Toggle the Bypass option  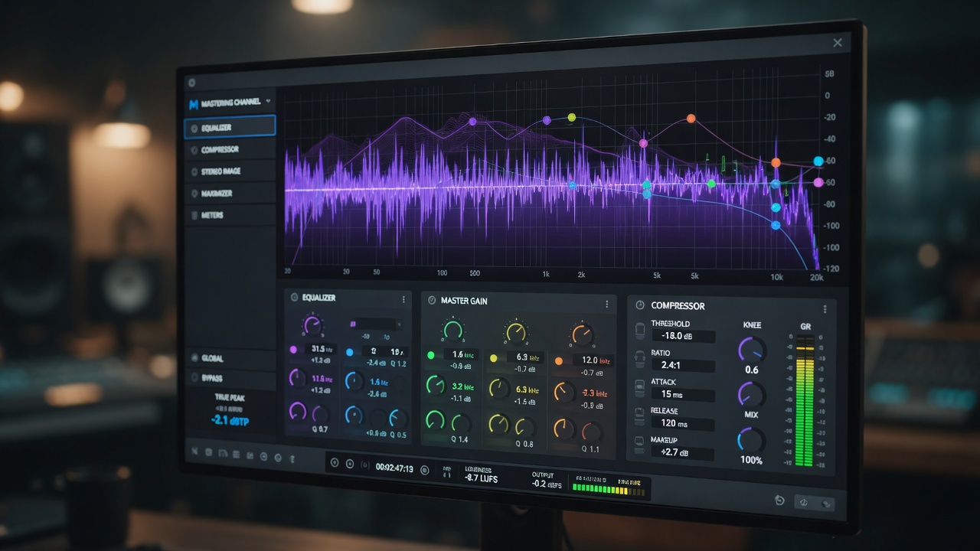[x=230, y=378]
